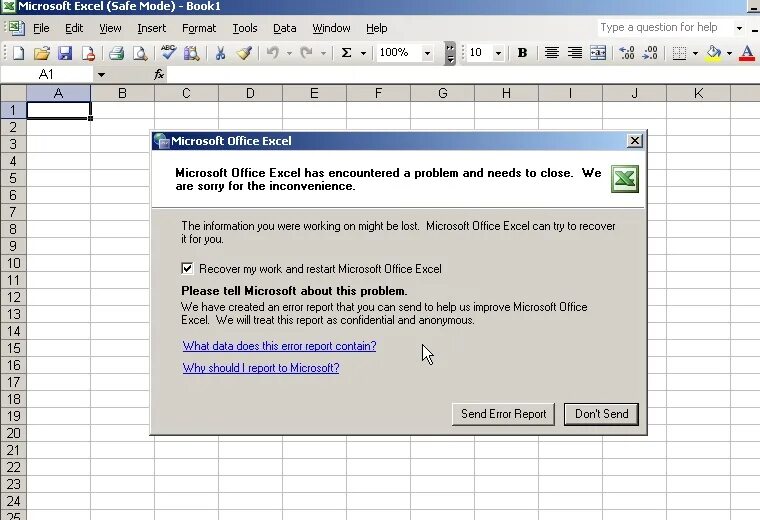
Task: Apply Align Right icon
Action: point(575,52)
